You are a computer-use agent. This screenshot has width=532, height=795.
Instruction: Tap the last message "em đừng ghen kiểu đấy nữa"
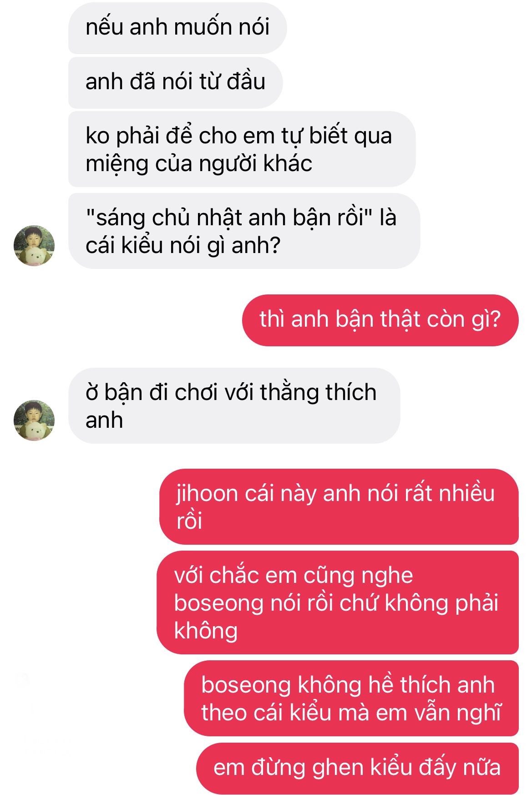pos(358,768)
